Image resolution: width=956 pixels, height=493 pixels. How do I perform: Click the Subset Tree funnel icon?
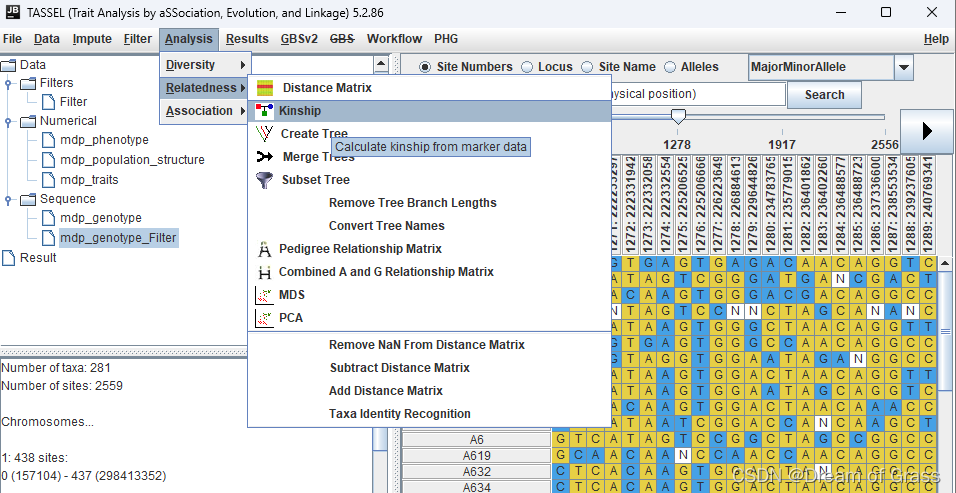tap(265, 180)
